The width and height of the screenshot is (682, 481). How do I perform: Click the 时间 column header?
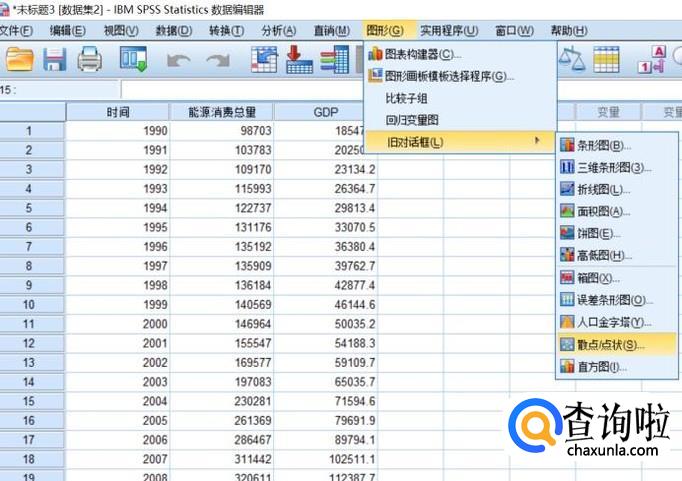(118, 112)
